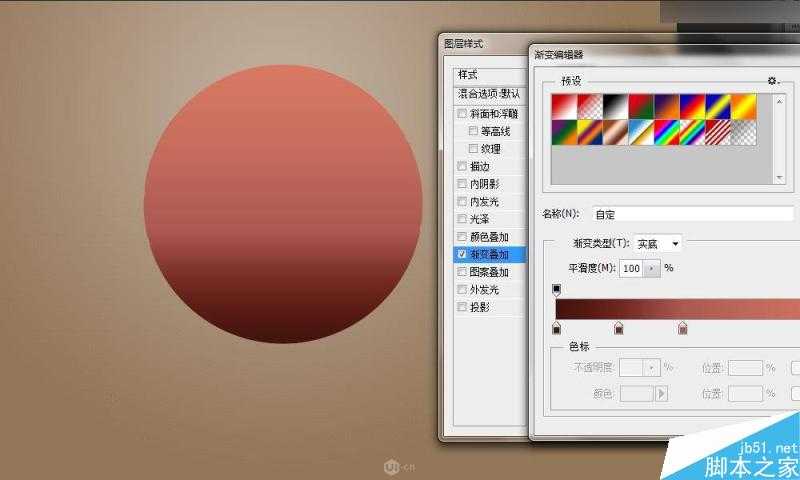
Task: Select the highlighted 渐变叠加 entry
Action: pos(490,254)
